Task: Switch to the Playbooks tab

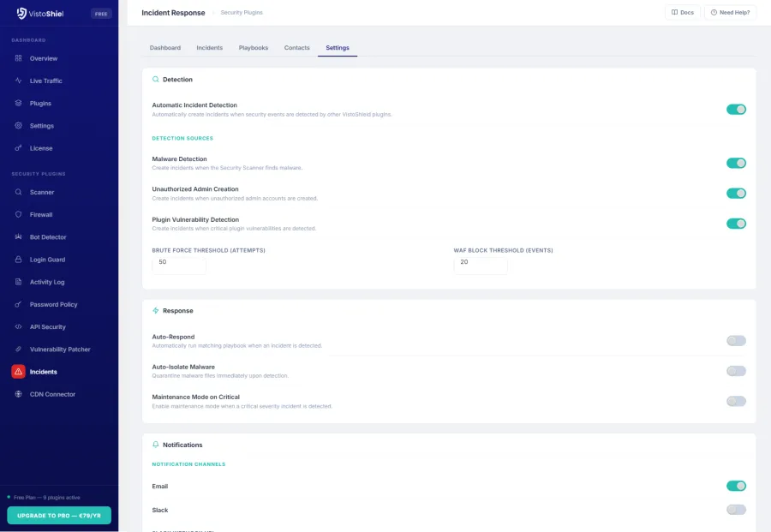Action: 254,48
